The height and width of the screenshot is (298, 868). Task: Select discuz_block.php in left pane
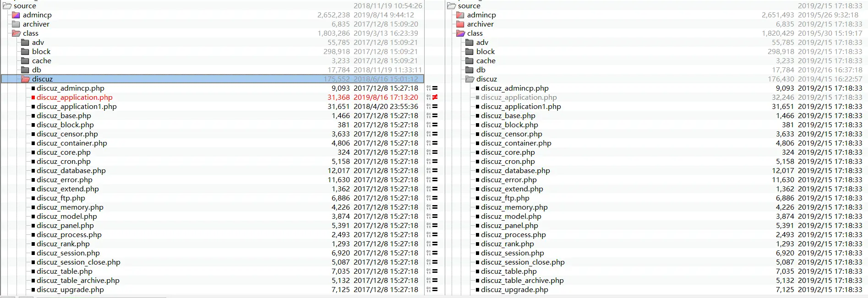point(66,125)
